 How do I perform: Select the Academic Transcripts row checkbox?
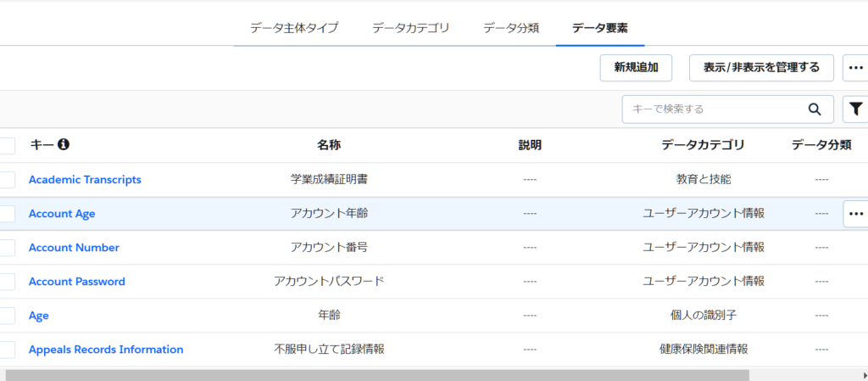(x=7, y=179)
